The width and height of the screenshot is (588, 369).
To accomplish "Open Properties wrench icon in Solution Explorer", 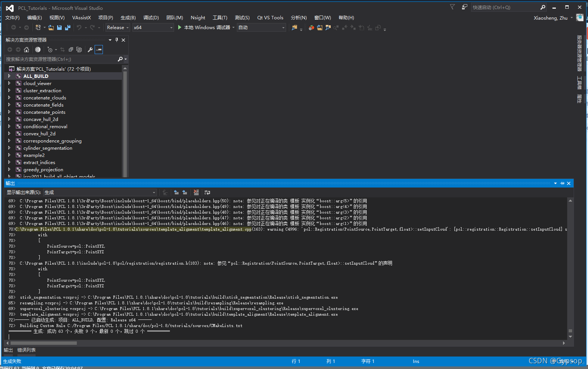I will (90, 50).
